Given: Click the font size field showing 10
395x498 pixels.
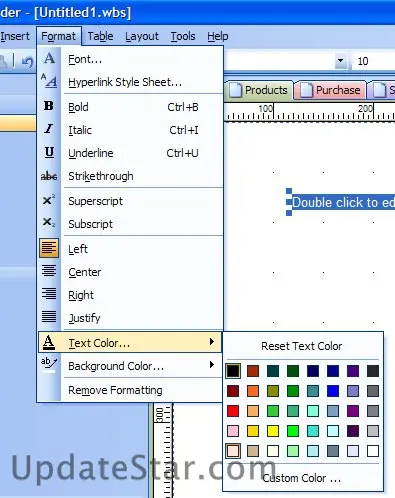Looking at the screenshot, I should [373, 61].
